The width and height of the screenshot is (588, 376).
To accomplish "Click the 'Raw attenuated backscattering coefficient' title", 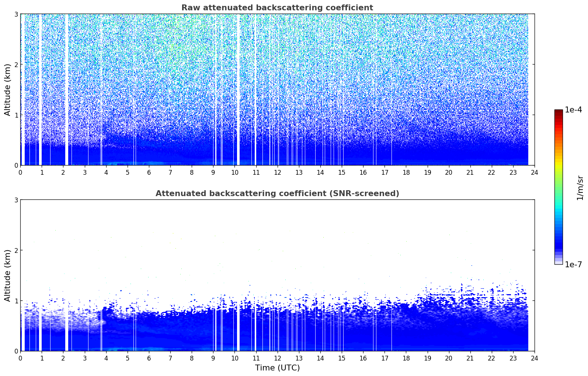I will pos(277,8).
